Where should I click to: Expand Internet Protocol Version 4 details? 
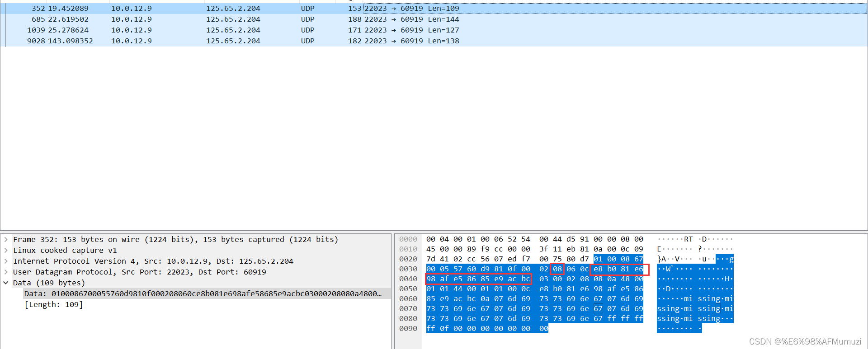click(6, 261)
